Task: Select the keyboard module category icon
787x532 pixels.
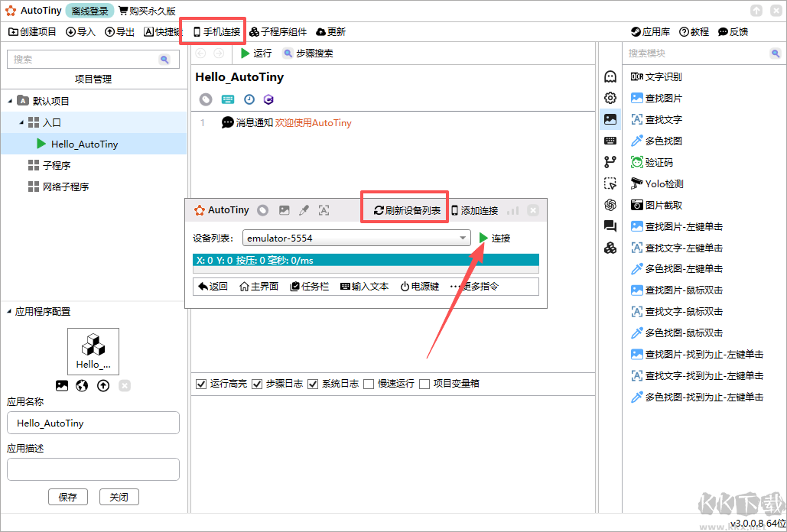Action: (610, 141)
